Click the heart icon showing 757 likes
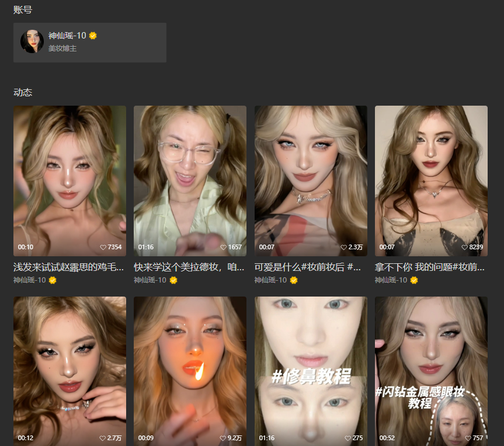504x446 pixels. point(468,438)
